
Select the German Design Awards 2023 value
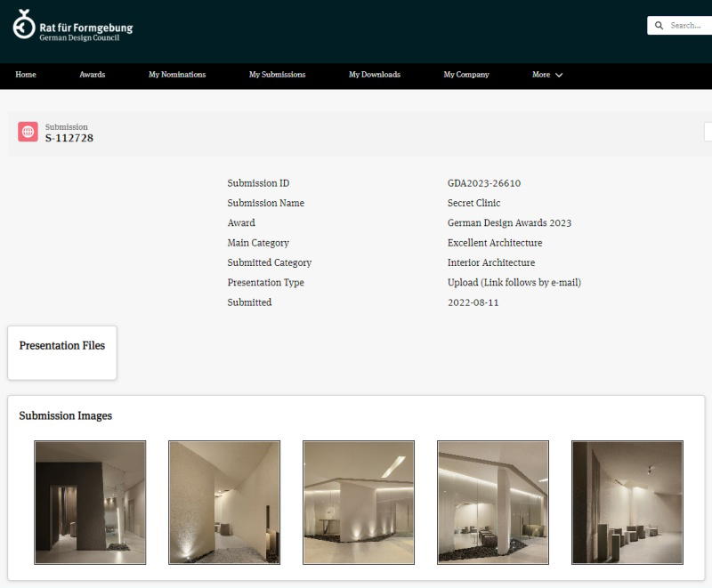pos(509,222)
